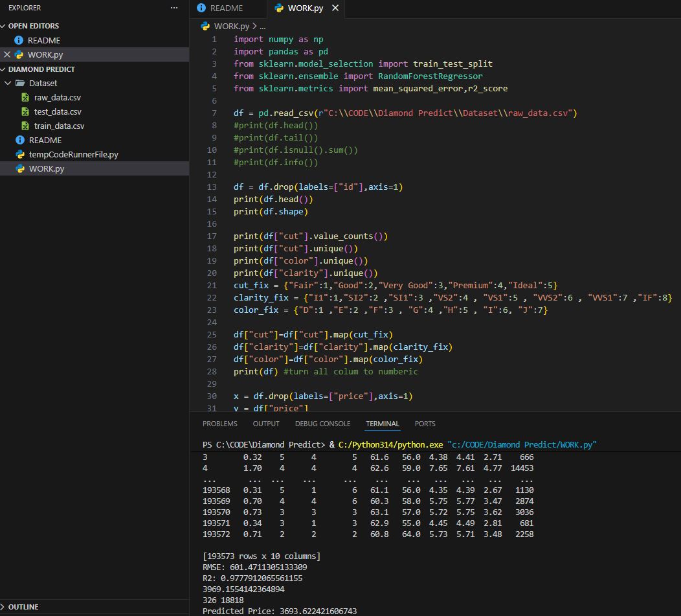Screen dimensions: 681x616
Task: Click the info icon beside README in Diamond Predict
Action: [x=20, y=141]
